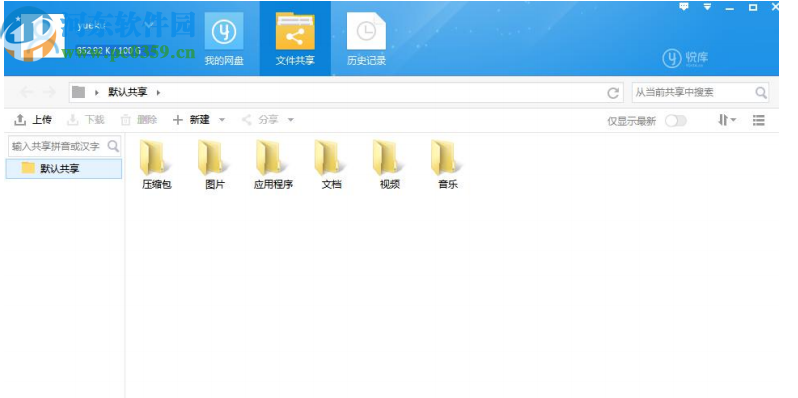Maximize the 悦库 window

click(x=753, y=7)
